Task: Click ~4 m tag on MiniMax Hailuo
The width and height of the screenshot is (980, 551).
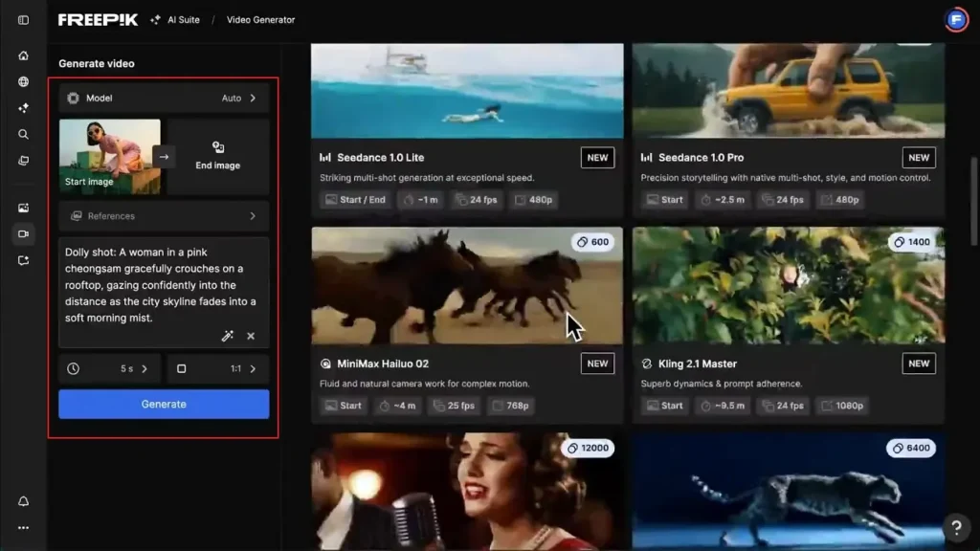Action: coord(397,406)
